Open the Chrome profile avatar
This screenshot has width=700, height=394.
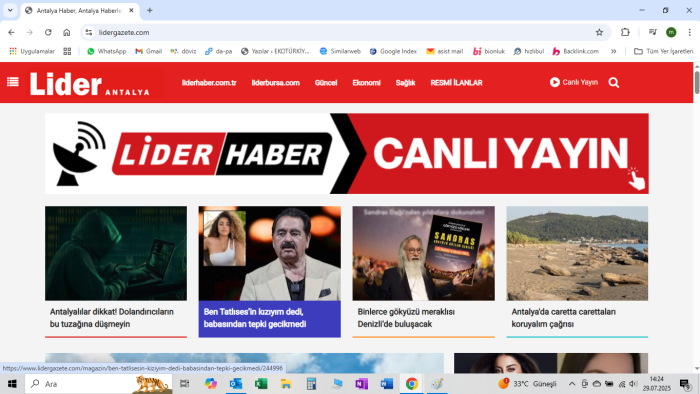pos(671,32)
